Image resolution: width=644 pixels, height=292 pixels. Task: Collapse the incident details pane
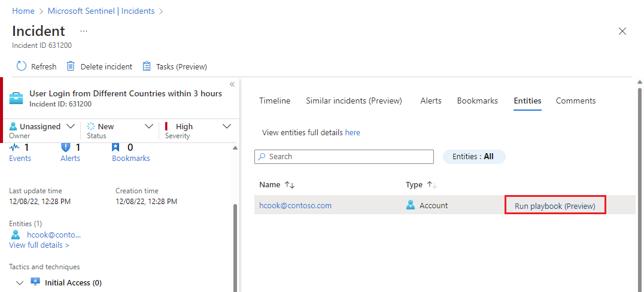[x=232, y=84]
